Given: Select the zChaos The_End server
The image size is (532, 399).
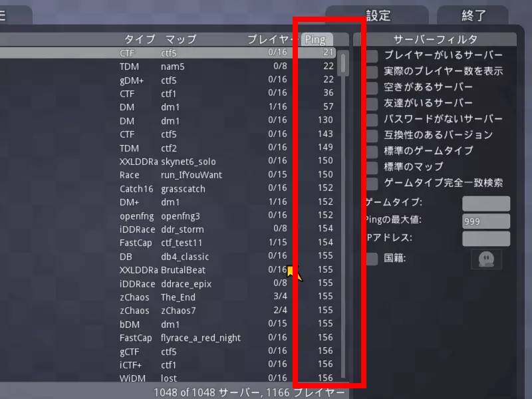Looking at the screenshot, I should 168,297.
